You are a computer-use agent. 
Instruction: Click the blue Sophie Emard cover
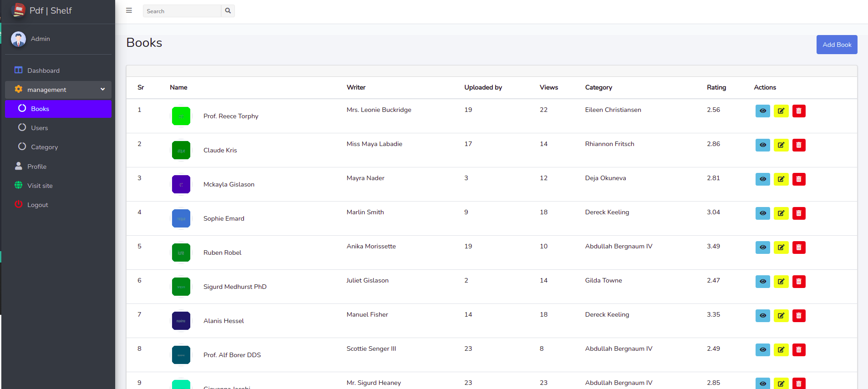coord(181,218)
